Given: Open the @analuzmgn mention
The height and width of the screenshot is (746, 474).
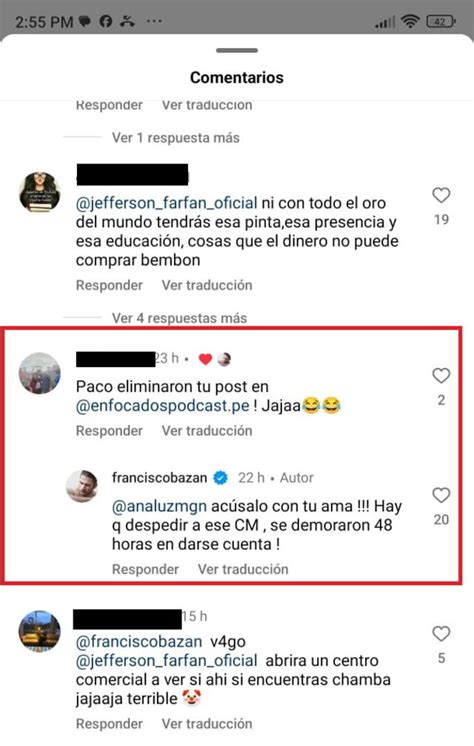Looking at the screenshot, I should tap(159, 507).
